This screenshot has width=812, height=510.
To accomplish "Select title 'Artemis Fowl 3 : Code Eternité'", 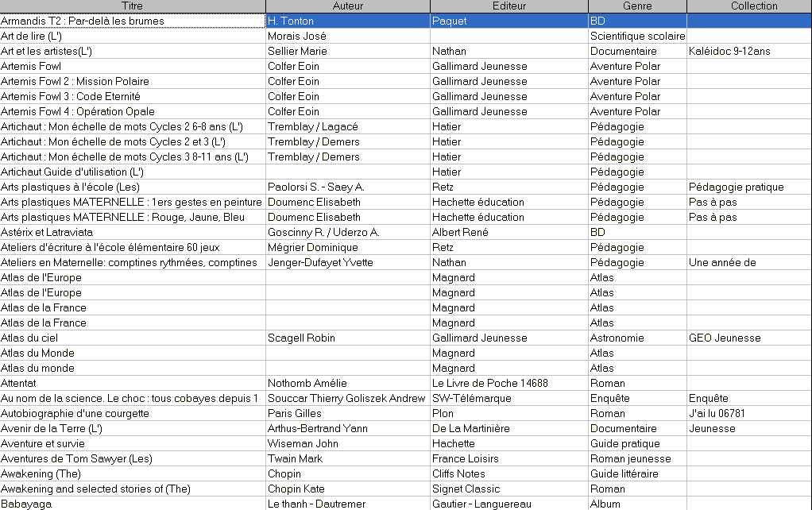I will [x=71, y=96].
